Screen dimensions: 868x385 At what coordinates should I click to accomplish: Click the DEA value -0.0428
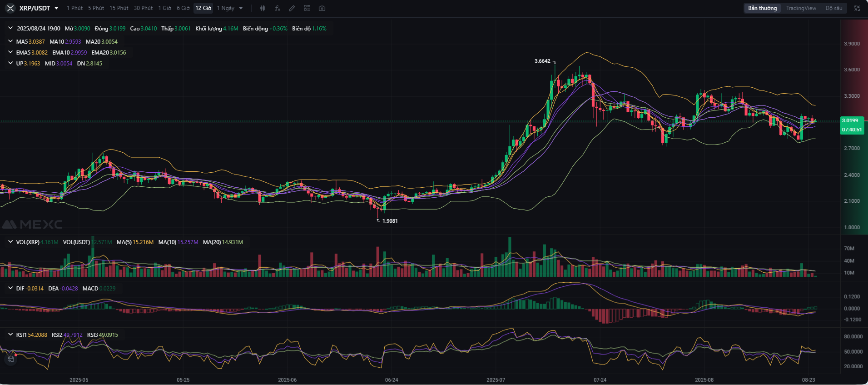(69, 288)
